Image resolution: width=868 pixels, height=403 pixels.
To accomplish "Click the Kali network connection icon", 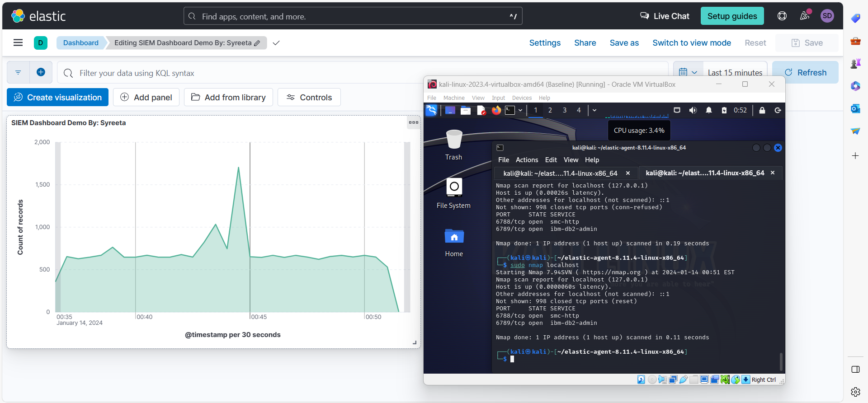I will pos(677,110).
